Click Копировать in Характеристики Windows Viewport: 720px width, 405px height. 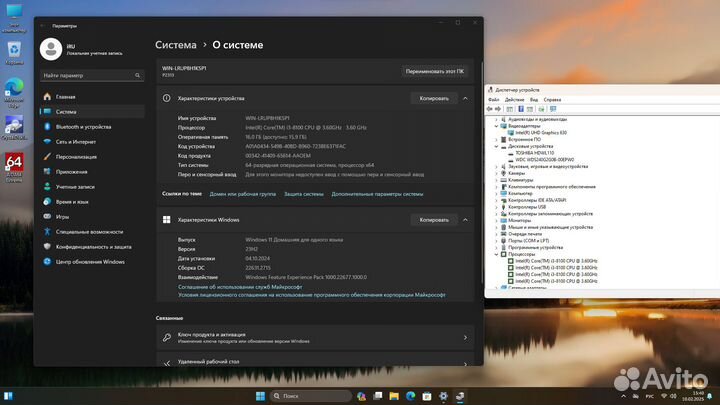[434, 220]
